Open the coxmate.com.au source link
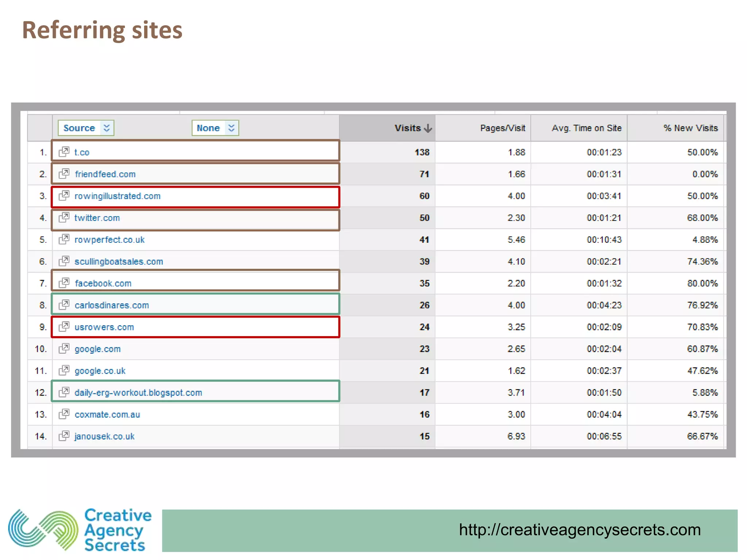This screenshot has height=560, width=747. [107, 415]
